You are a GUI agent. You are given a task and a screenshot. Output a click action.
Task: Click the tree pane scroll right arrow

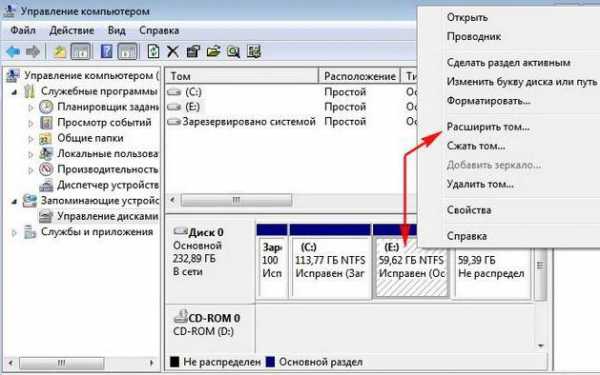pyautogui.click(x=152, y=363)
